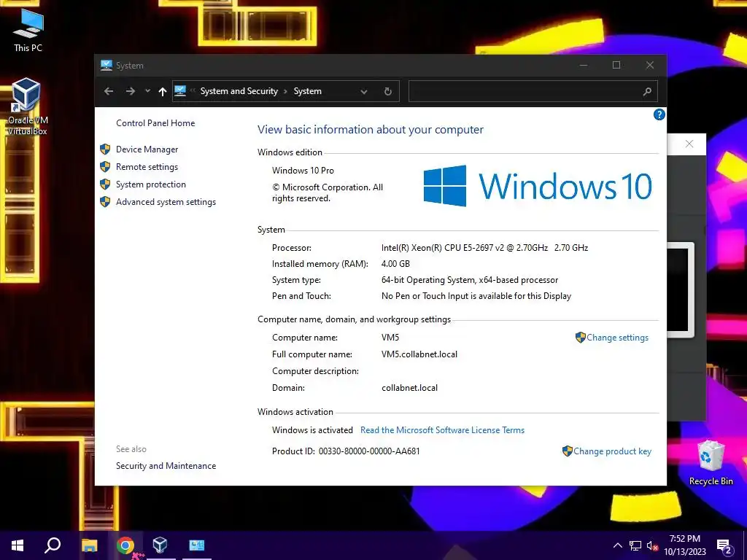Open the Oracle VM VirtualBox desktop shortcut
Image resolution: width=747 pixels, height=560 pixels.
pyautogui.click(x=27, y=106)
